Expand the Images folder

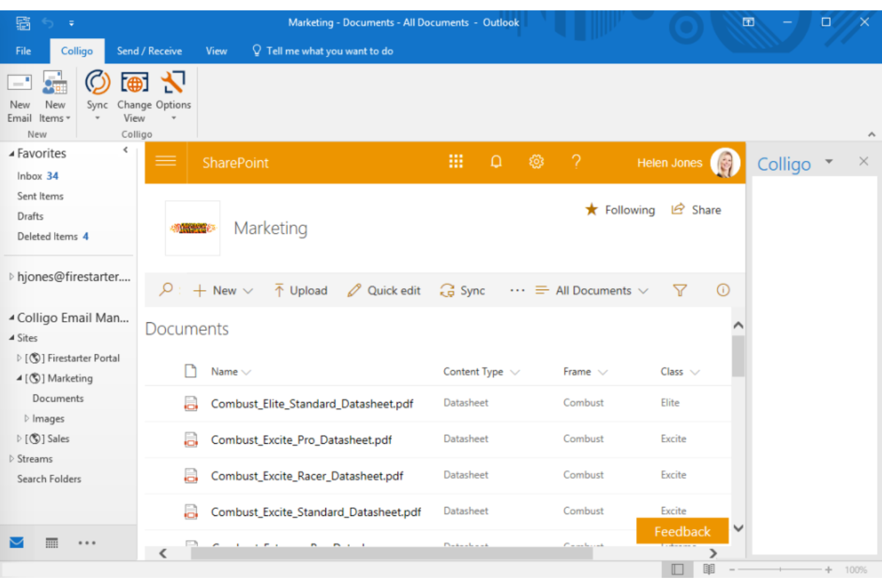coord(26,418)
